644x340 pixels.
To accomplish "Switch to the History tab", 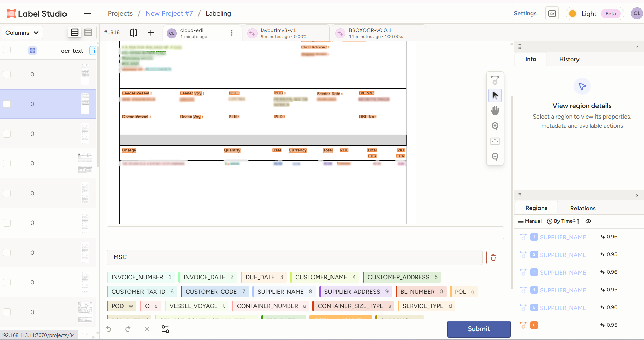I will [x=569, y=59].
